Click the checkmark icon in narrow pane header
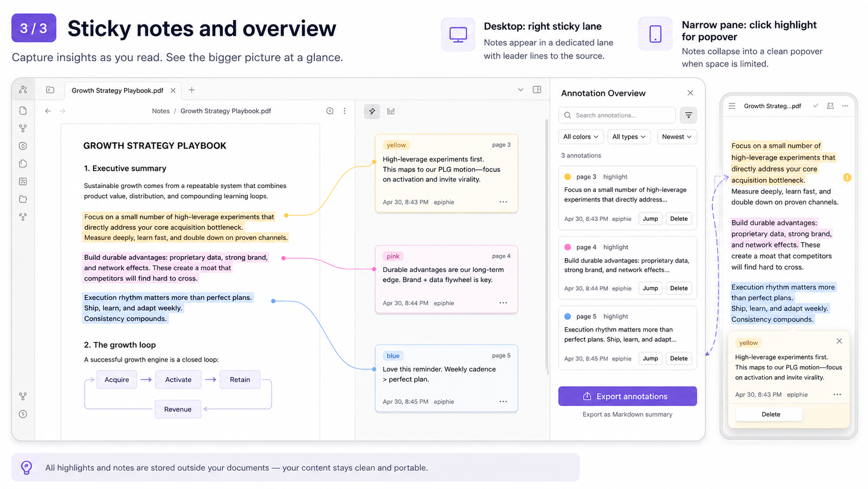This screenshot has height=489, width=868. [x=816, y=106]
